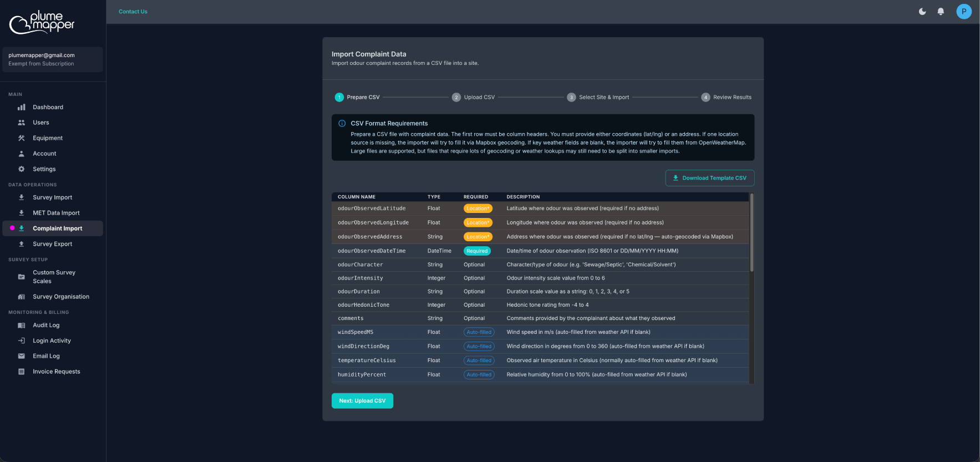Screen dimensions: 980x462
Task: Click Next: Upload CSV button
Action: (362, 401)
